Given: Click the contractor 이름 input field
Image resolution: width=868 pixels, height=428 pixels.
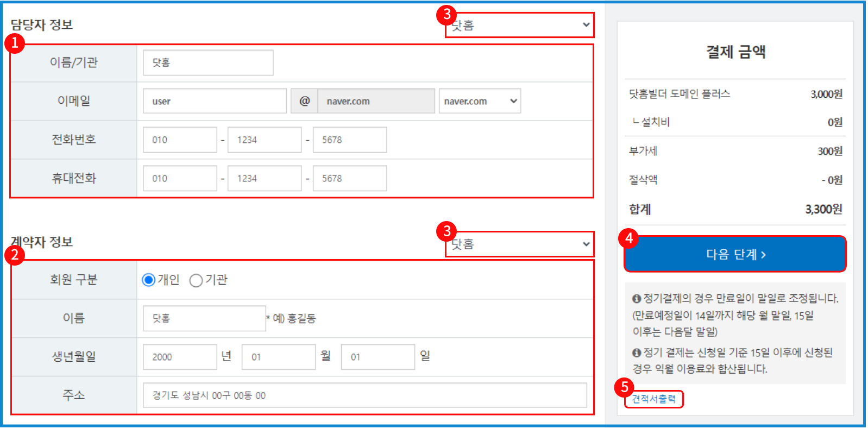Looking at the screenshot, I should (204, 318).
